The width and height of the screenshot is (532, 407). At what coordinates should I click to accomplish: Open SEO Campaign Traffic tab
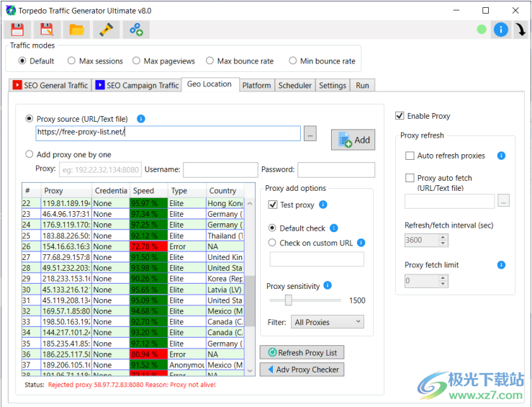137,85
